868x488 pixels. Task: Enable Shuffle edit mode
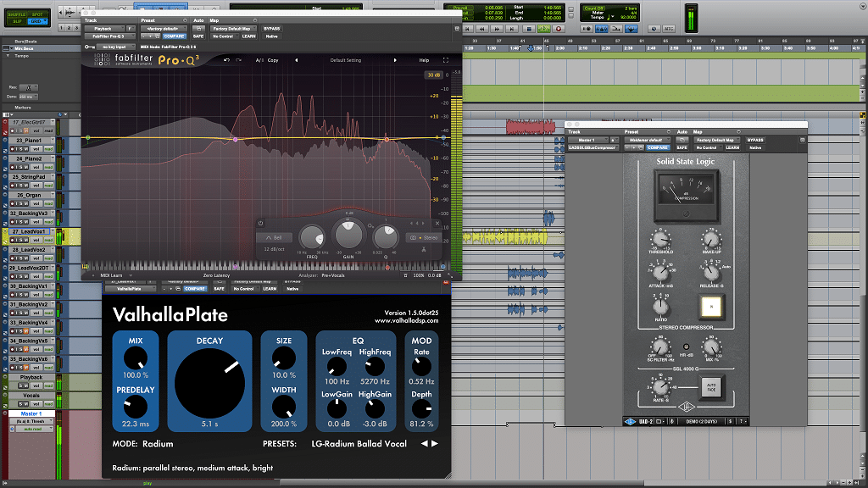(17, 14)
